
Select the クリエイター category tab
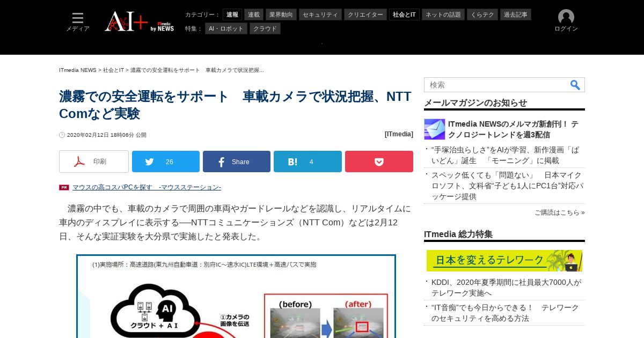coord(365,14)
